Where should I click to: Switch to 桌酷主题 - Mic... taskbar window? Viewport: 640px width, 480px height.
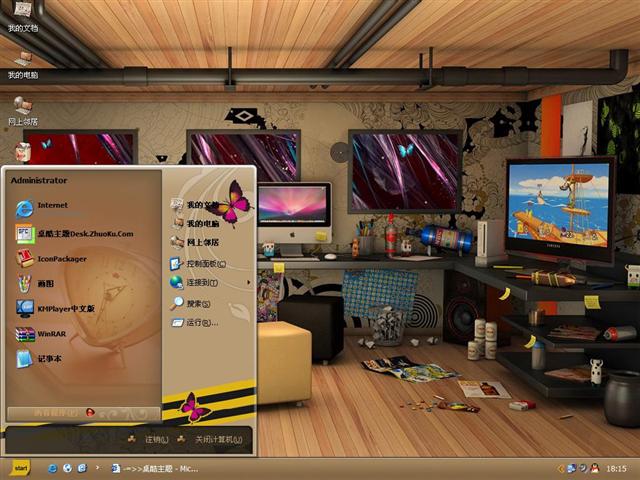155,469
